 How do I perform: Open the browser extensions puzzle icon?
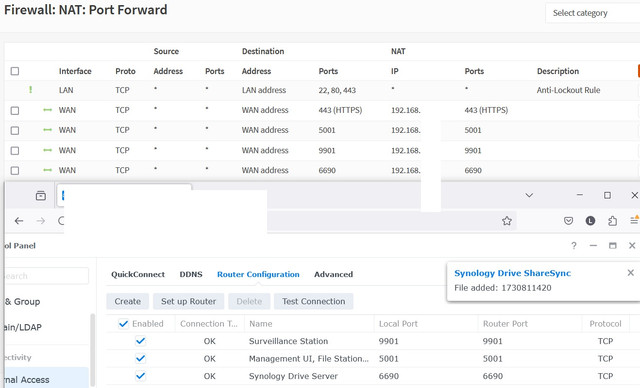click(612, 221)
